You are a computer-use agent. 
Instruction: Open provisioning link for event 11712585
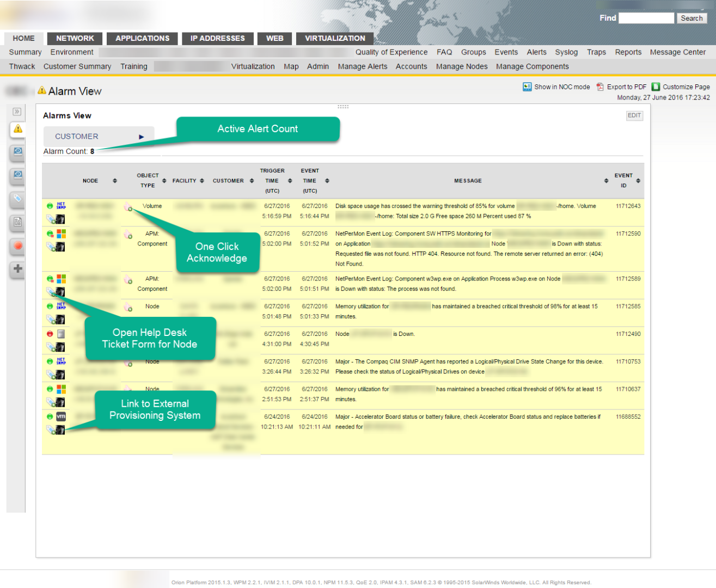click(x=60, y=320)
